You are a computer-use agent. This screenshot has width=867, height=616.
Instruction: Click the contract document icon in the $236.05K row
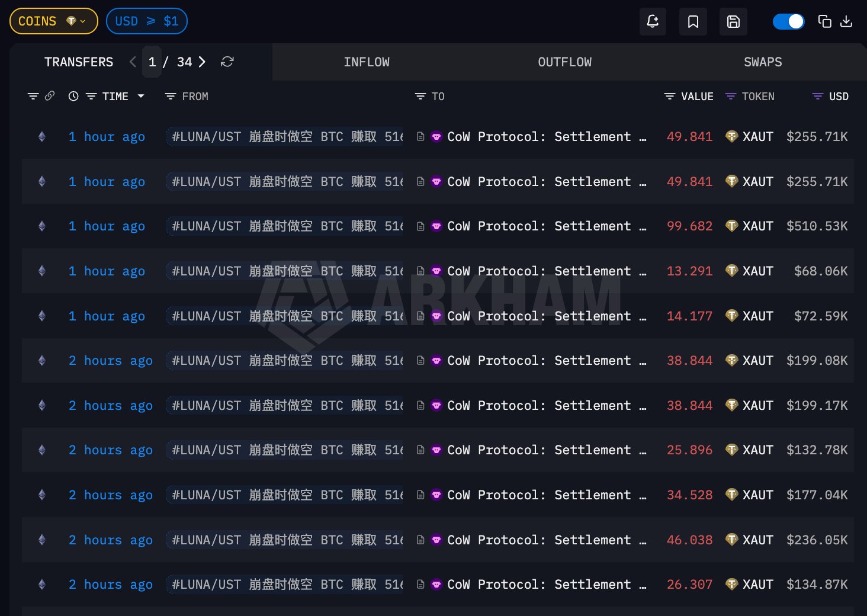click(420, 540)
